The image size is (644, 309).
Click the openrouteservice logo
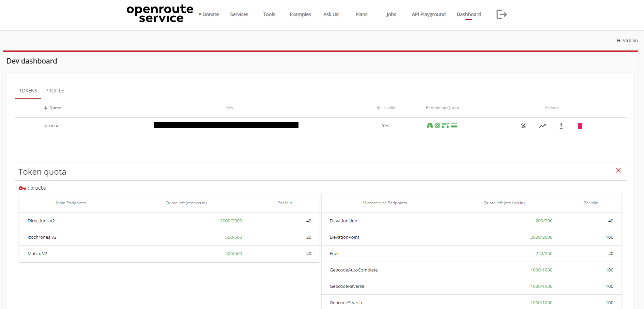160,14
